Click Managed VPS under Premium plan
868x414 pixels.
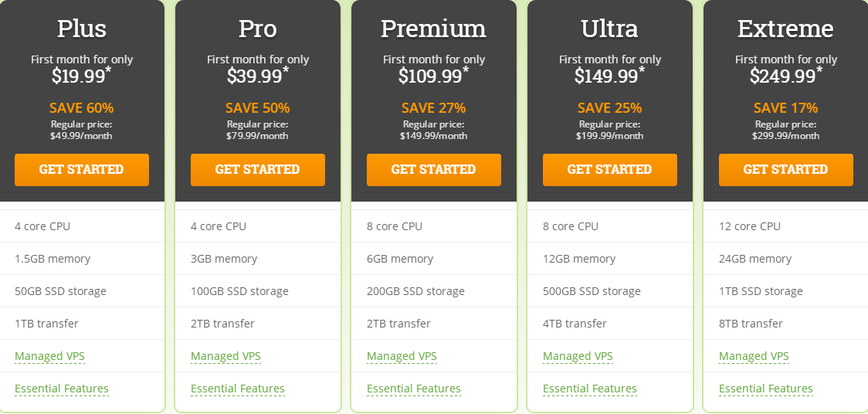tap(402, 356)
